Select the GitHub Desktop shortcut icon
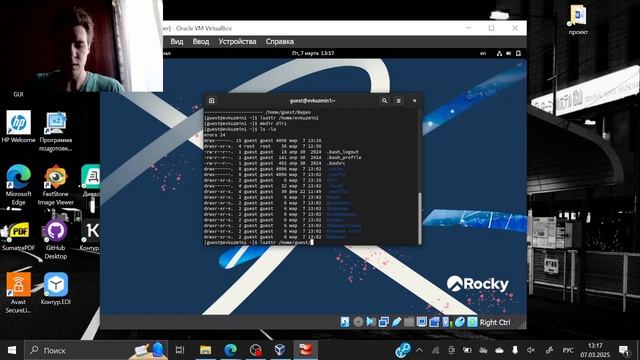Screen dimensions: 640x360 pyautogui.click(x=56, y=240)
